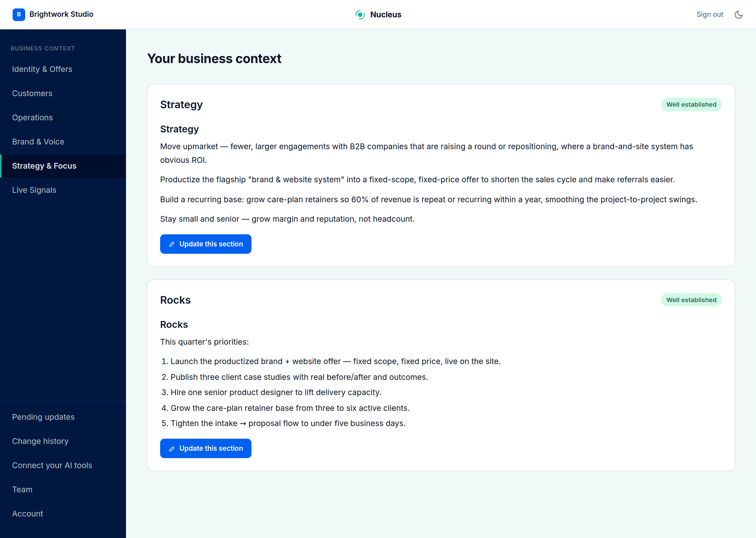
Task: Select Strategy & Focus sidebar item
Action: (x=63, y=166)
